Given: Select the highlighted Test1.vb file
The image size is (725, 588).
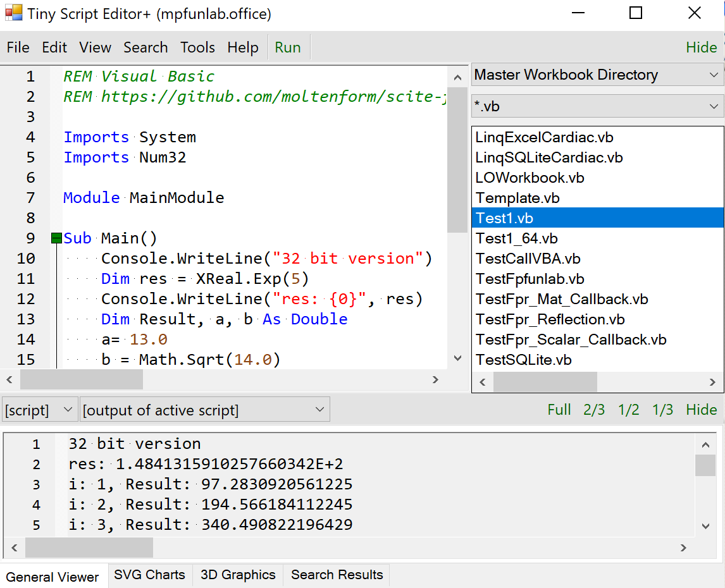Looking at the screenshot, I should [x=597, y=218].
